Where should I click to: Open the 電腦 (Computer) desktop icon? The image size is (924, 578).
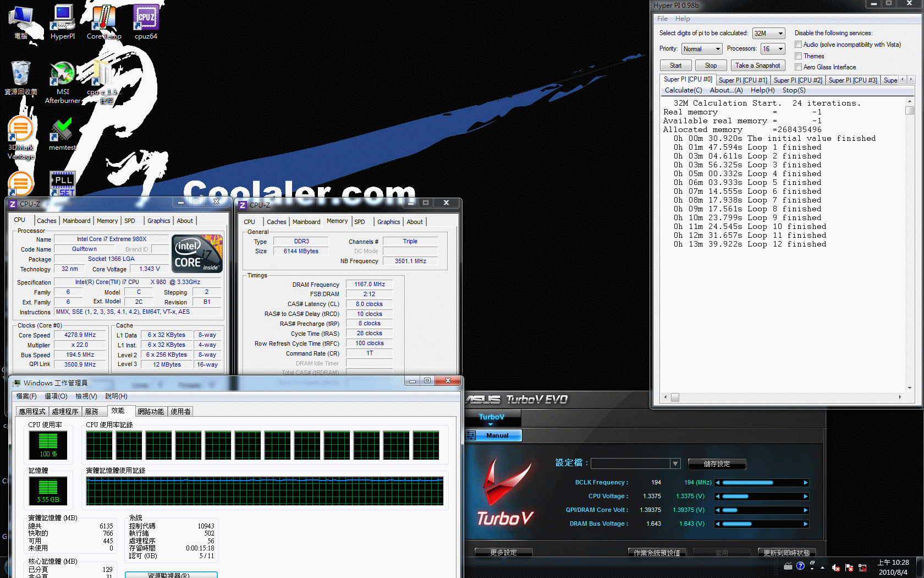pos(21,22)
